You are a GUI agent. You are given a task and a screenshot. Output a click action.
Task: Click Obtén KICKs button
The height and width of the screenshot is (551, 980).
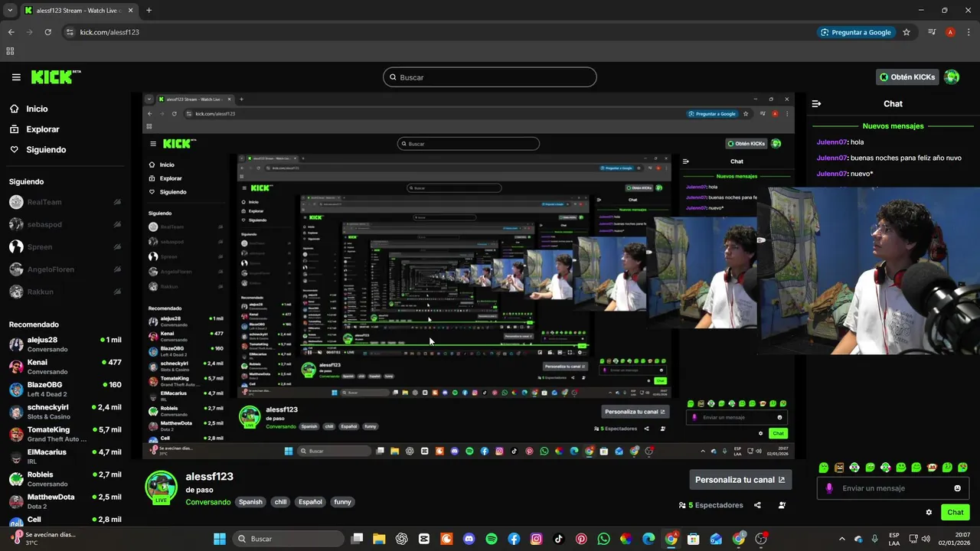(907, 77)
